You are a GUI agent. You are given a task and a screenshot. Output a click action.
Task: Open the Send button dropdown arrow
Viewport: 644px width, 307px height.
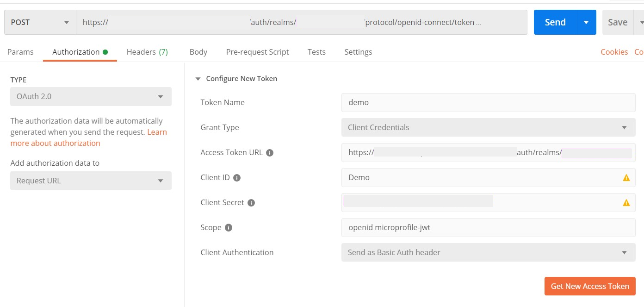point(587,22)
